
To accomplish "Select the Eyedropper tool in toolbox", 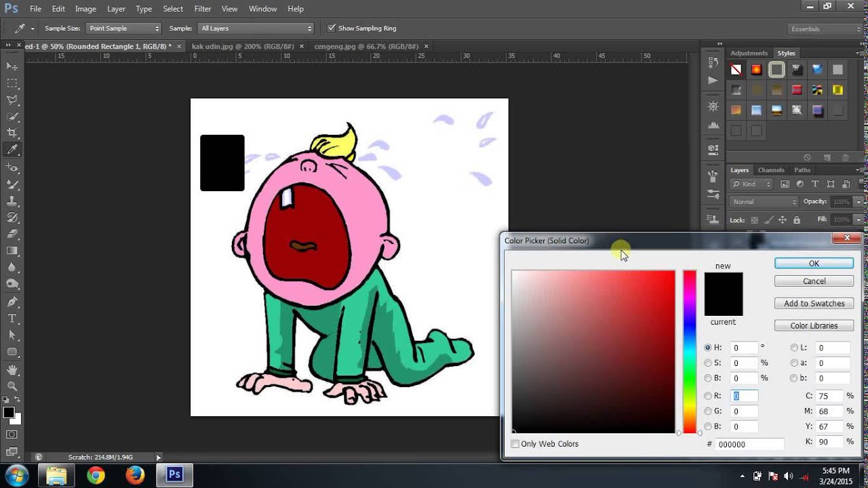I will [x=12, y=150].
